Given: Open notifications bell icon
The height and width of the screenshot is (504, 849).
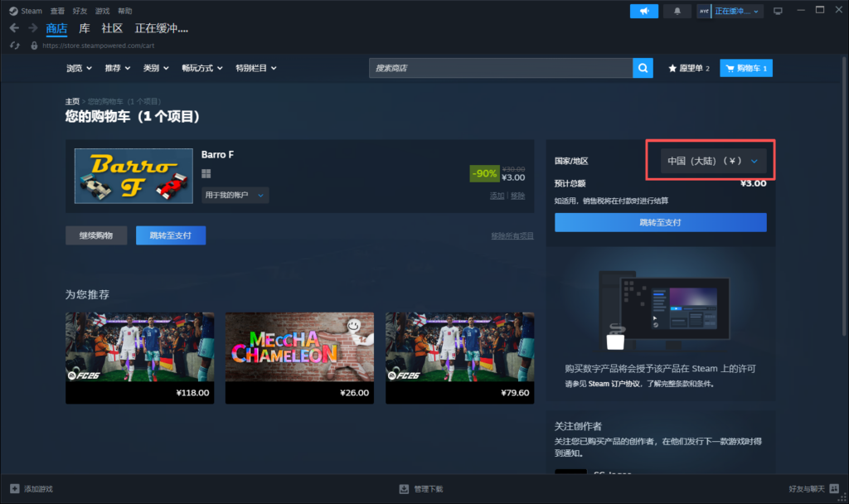Looking at the screenshot, I should coord(677,11).
